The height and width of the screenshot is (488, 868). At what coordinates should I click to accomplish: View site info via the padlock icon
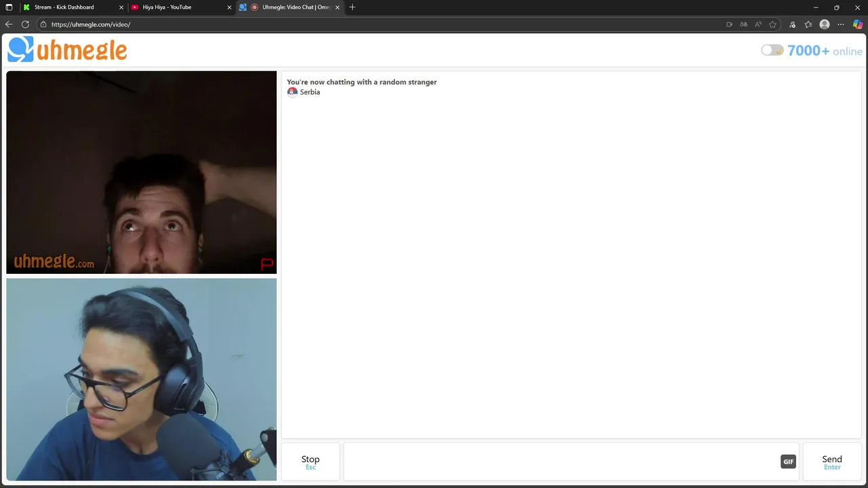pos(43,24)
